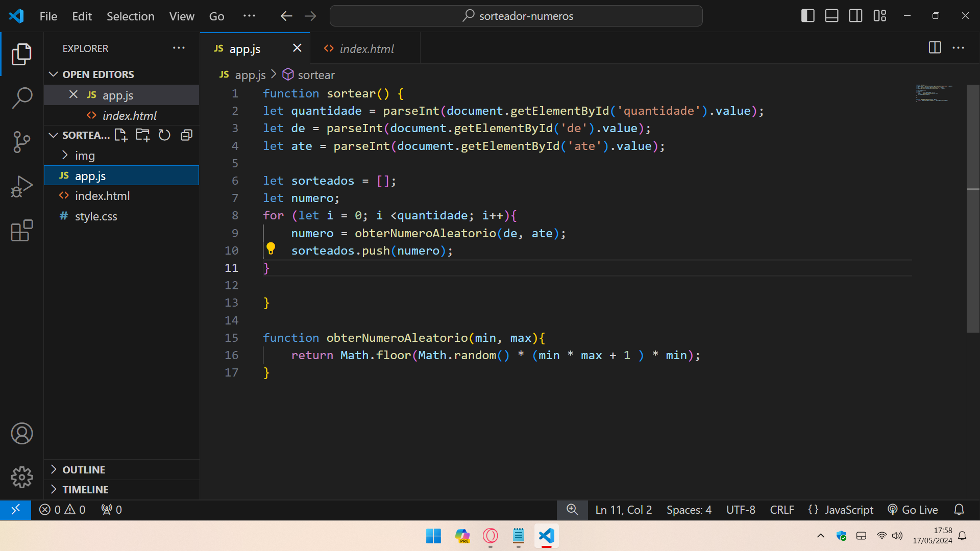980x551 pixels.
Task: Open notifications bell in status bar
Action: pos(959,510)
